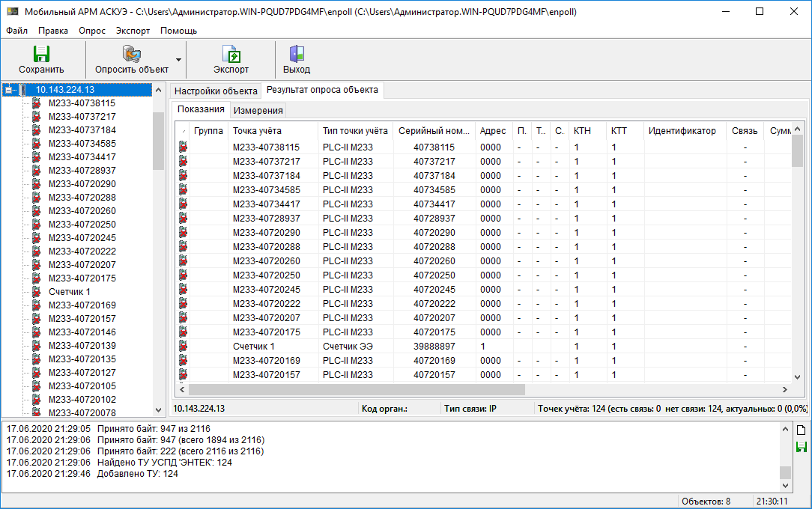The image size is (812, 509).
Task: Click down arrow of table vertical scrollbar
Action: pyautogui.click(x=798, y=377)
